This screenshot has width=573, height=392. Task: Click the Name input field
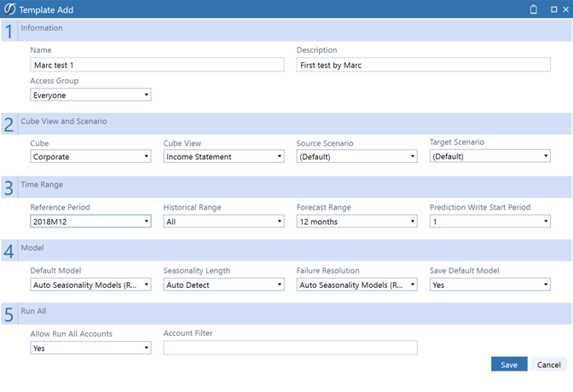(x=157, y=65)
